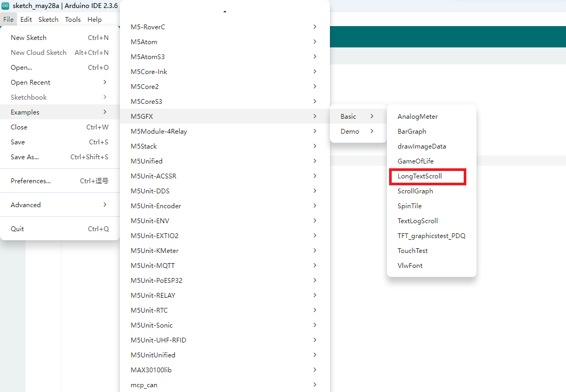566x392 pixels.
Task: Select New Cloud Sketch entry
Action: (60, 53)
